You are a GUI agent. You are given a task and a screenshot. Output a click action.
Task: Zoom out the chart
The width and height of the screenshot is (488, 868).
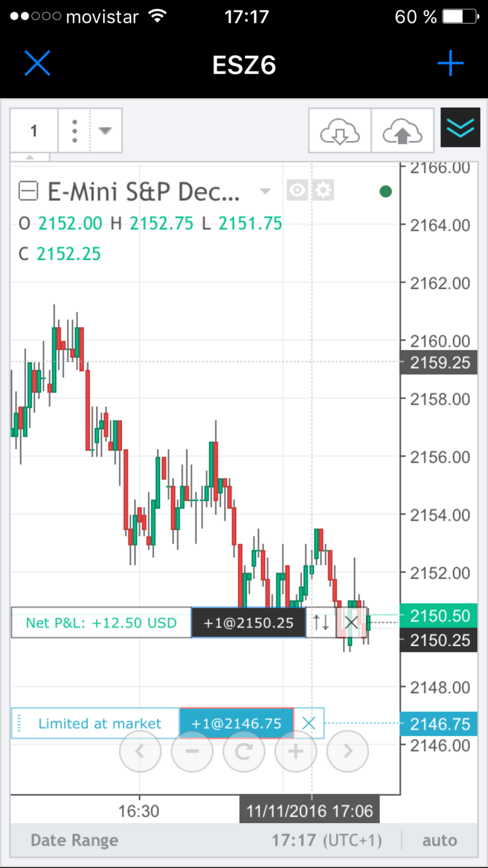(x=192, y=751)
